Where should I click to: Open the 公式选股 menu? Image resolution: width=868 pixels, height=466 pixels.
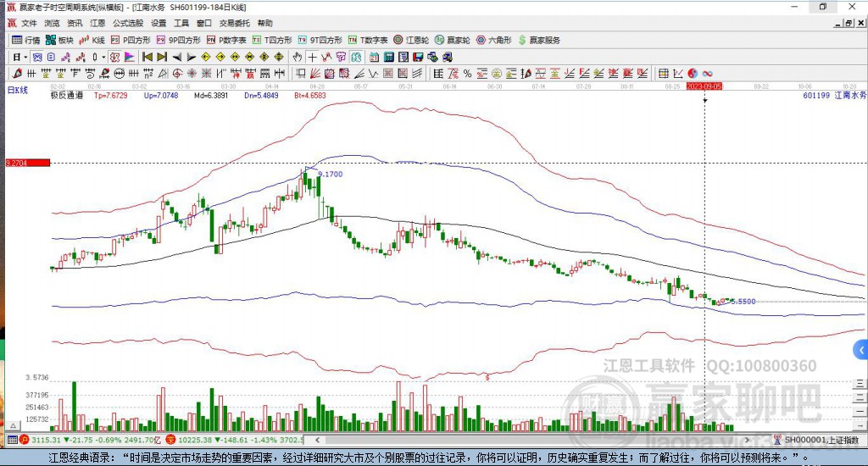pyautogui.click(x=128, y=23)
